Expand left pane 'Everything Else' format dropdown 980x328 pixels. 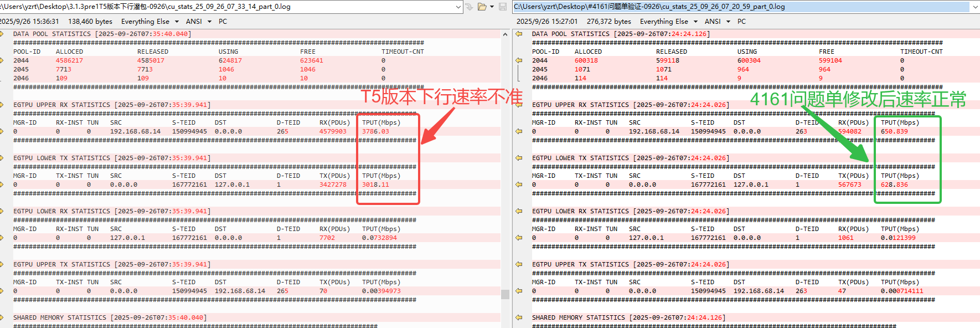coord(177,22)
